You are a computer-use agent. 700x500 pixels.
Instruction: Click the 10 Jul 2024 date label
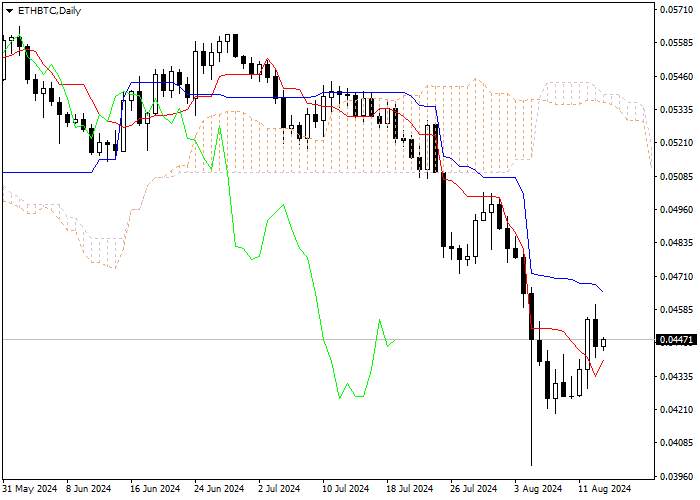(x=346, y=489)
